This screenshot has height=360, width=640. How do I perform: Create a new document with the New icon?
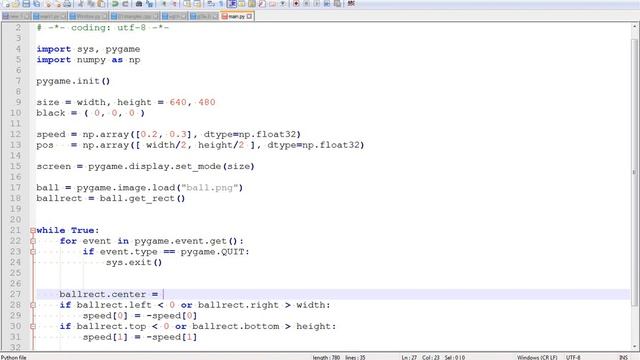[x=7, y=4]
